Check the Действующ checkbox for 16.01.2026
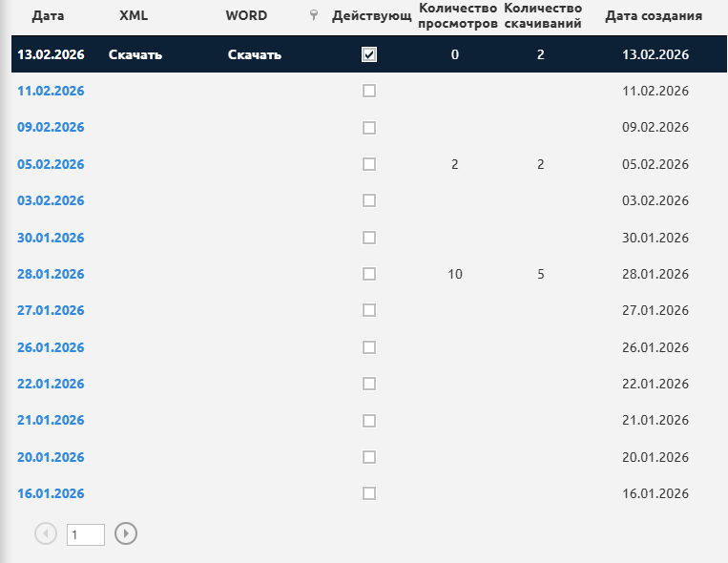The width and height of the screenshot is (728, 563). click(x=369, y=492)
